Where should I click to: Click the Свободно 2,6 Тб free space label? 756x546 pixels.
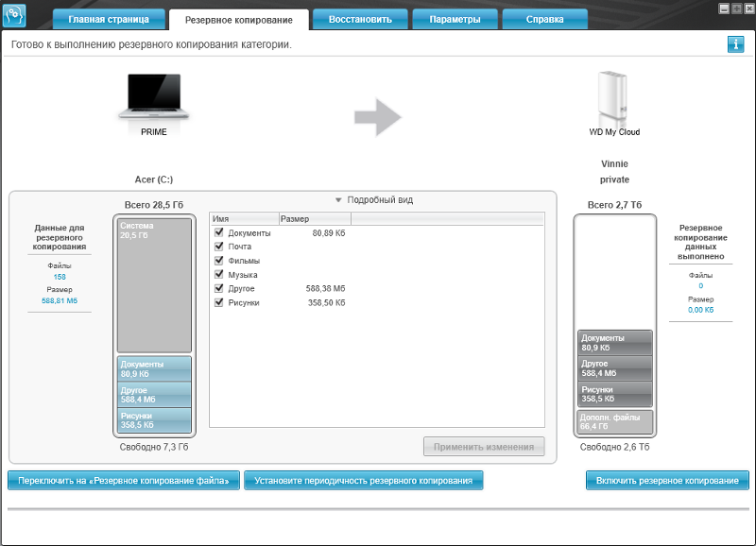coord(614,447)
